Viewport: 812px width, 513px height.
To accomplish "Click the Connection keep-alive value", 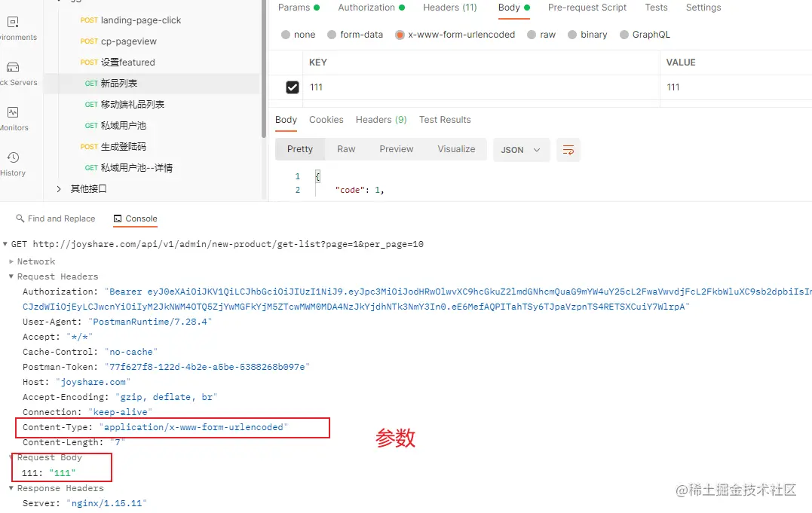I will point(120,412).
